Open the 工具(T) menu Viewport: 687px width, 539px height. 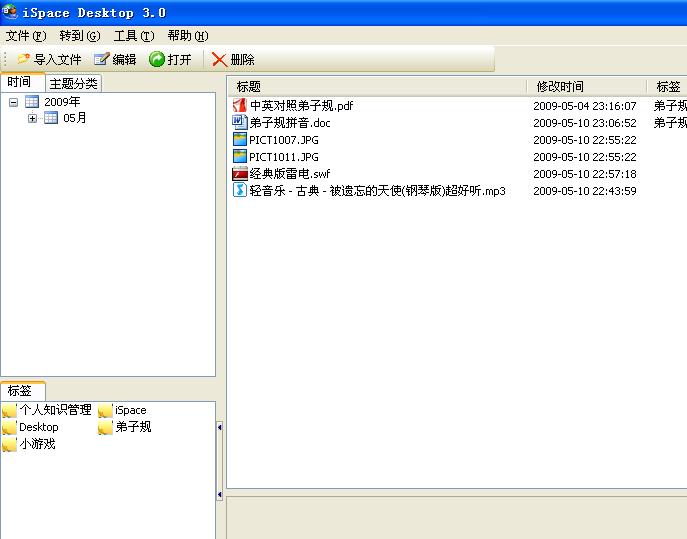134,35
